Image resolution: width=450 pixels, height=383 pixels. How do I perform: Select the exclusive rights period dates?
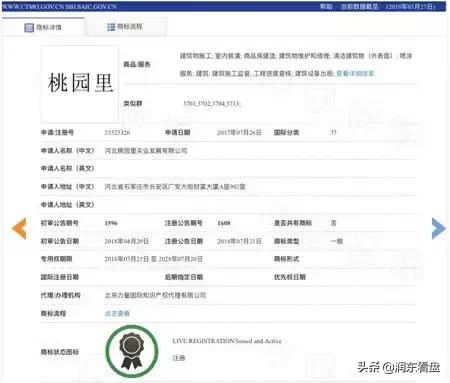click(153, 259)
